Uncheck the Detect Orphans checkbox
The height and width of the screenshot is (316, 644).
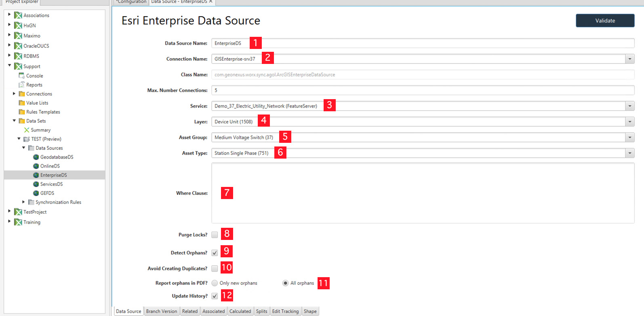pyautogui.click(x=215, y=253)
